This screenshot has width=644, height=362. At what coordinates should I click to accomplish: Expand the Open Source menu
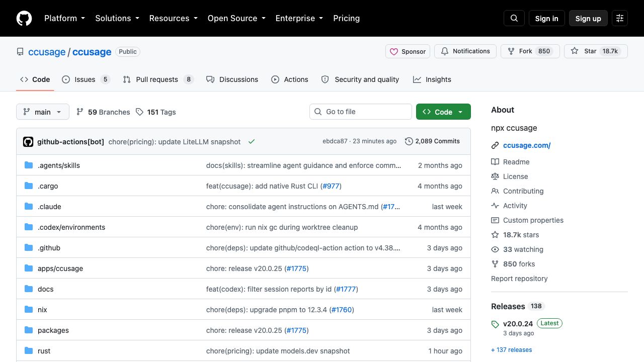click(x=236, y=18)
